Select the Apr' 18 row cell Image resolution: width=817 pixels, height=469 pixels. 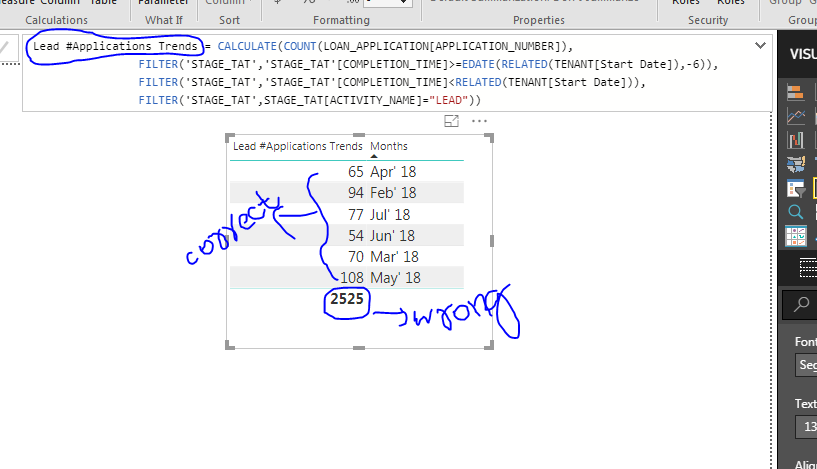click(393, 172)
